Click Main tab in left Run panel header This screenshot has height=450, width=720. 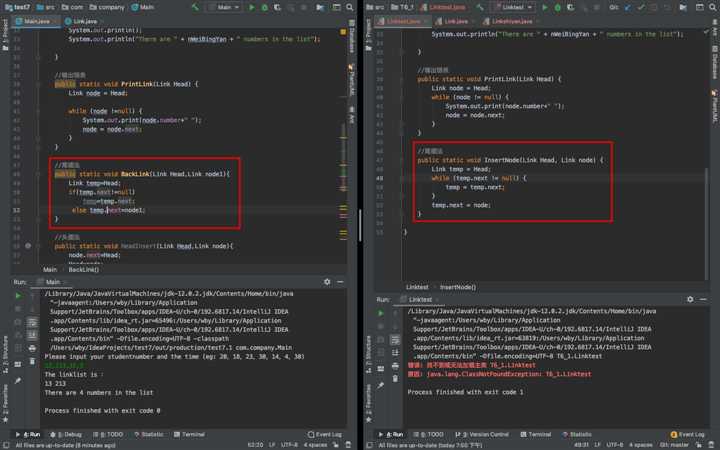pos(51,282)
